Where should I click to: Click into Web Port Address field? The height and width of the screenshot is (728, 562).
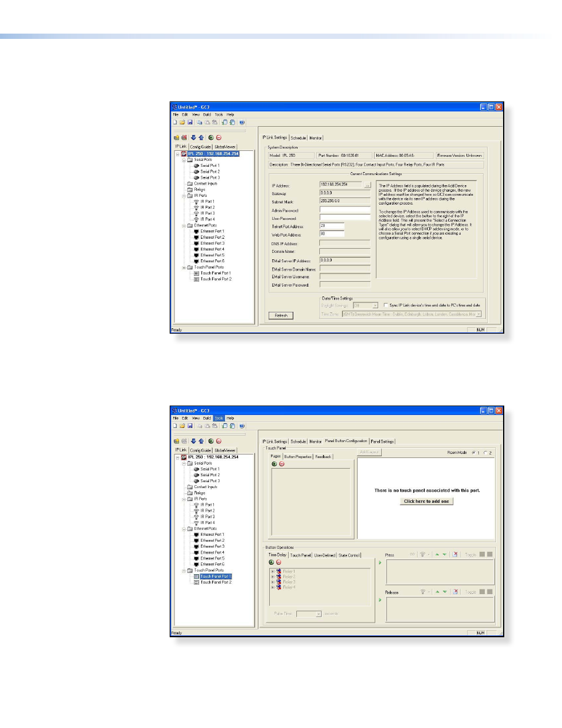[332, 234]
